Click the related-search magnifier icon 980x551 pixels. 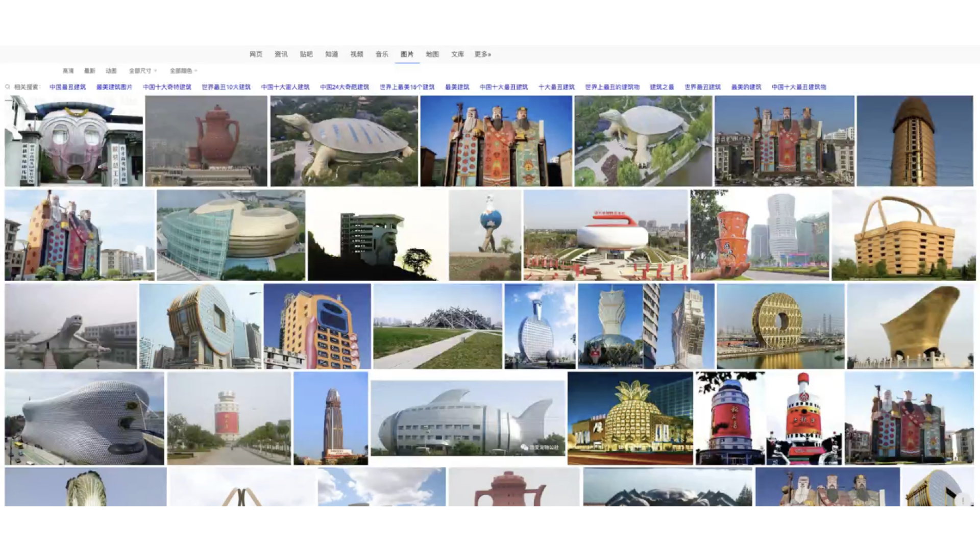point(8,87)
